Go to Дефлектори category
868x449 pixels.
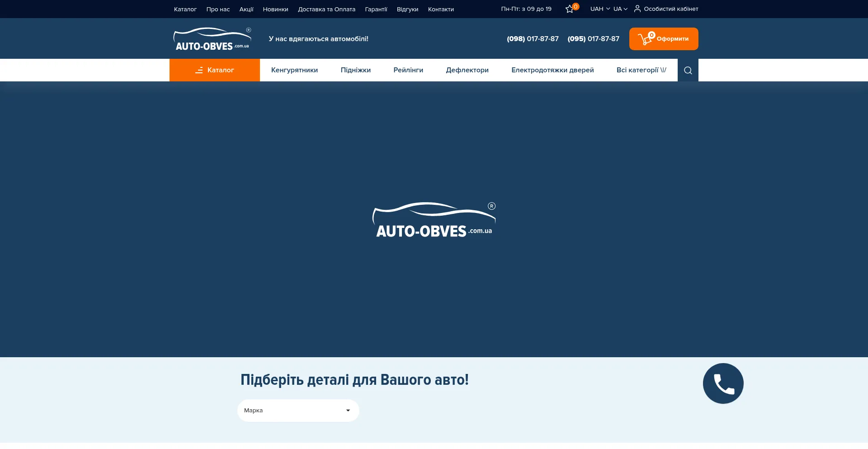pos(467,70)
